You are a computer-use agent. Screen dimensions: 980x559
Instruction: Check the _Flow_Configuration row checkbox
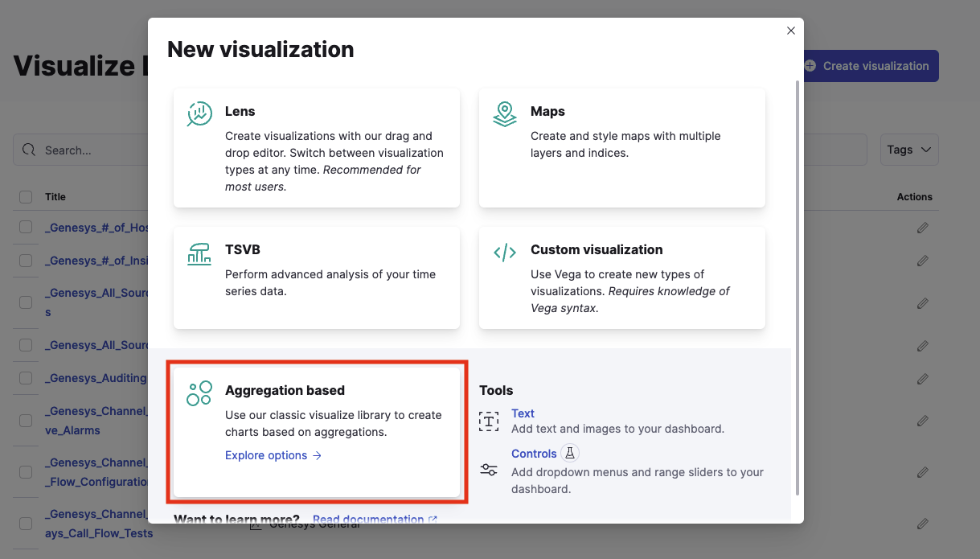[x=26, y=472]
